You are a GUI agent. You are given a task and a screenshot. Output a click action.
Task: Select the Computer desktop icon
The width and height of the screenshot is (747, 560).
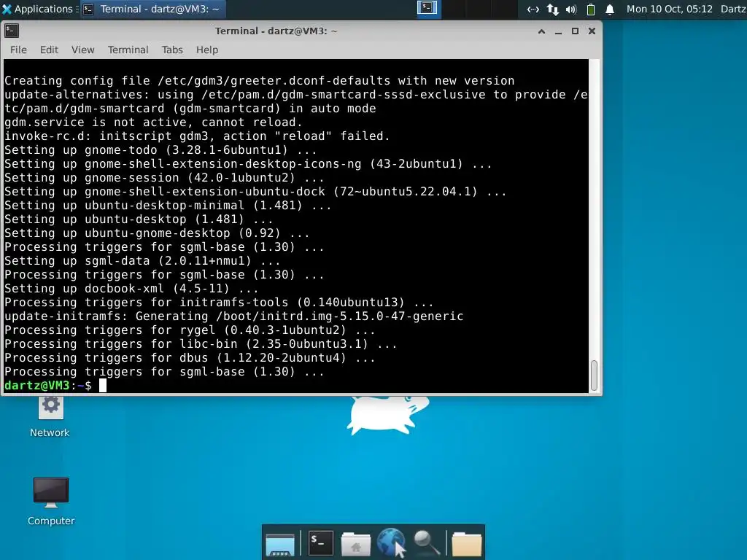[51, 502]
